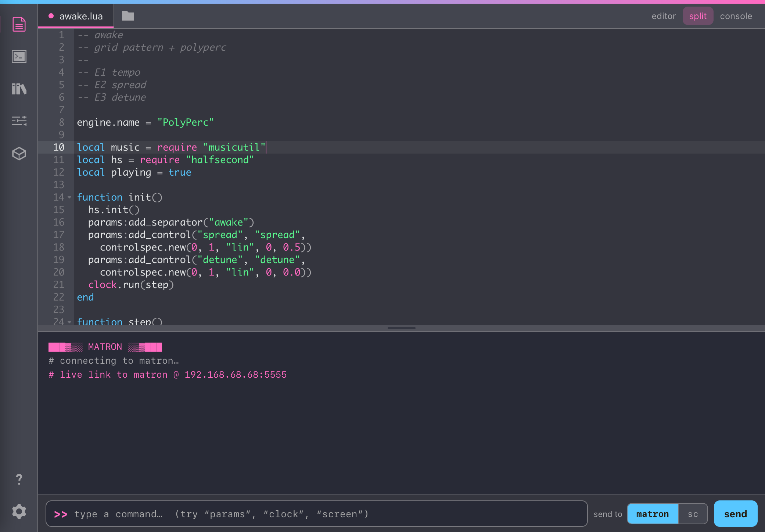Click the "-- E1 tempo" comment
Screen dimensions: 765x532
point(109,72)
